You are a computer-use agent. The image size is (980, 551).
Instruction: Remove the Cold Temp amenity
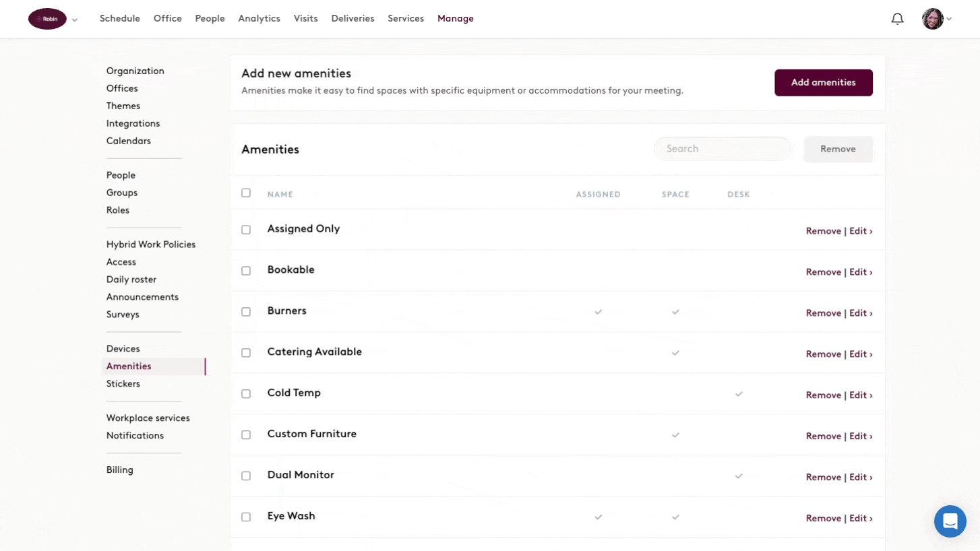(x=824, y=395)
